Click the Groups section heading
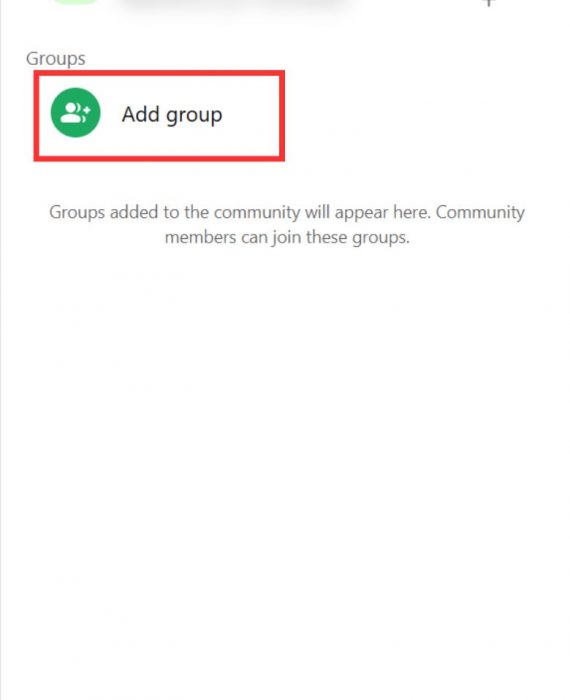 click(56, 58)
